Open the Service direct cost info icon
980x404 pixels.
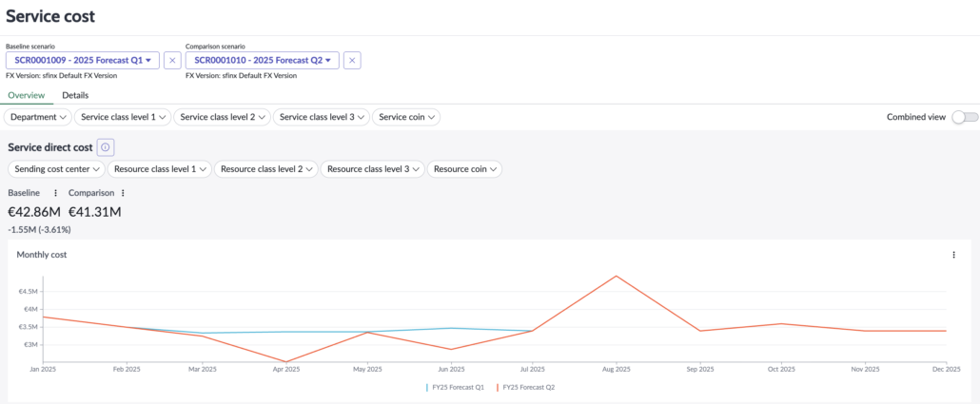click(x=106, y=147)
